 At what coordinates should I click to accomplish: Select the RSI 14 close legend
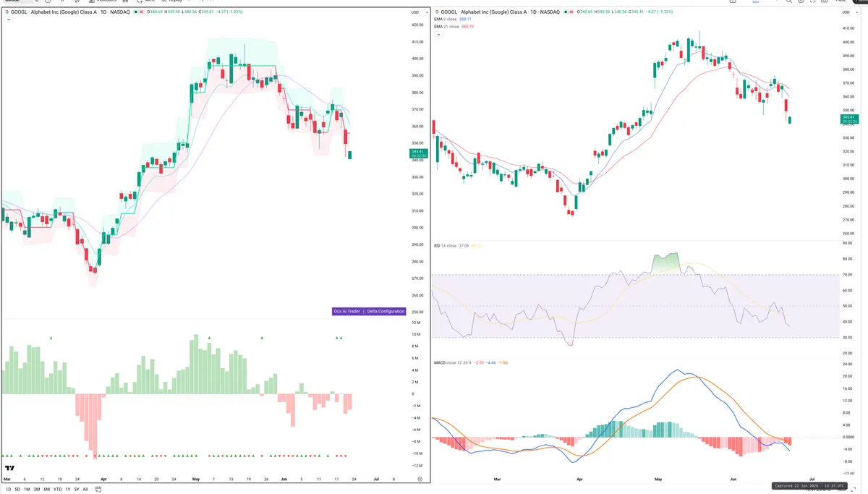click(458, 246)
